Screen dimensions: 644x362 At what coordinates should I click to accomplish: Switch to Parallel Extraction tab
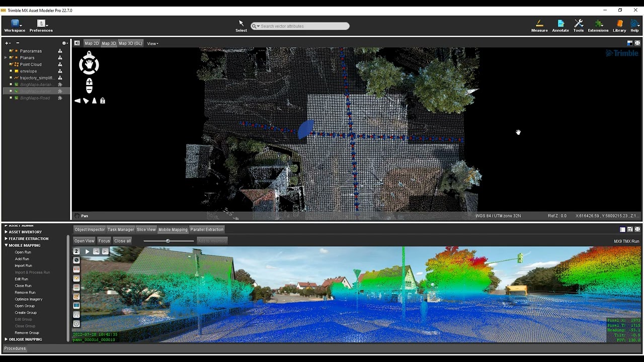(207, 230)
